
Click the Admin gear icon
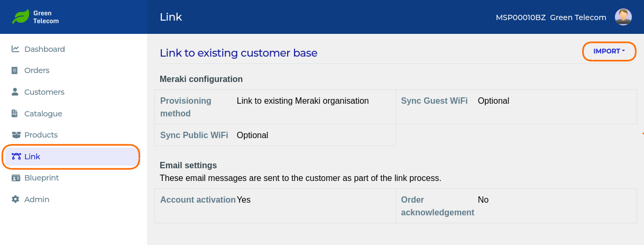(x=15, y=199)
